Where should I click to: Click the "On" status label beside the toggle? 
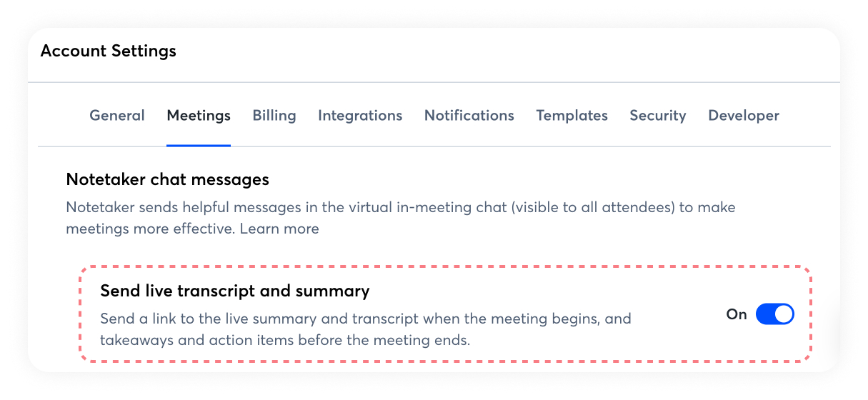point(737,314)
